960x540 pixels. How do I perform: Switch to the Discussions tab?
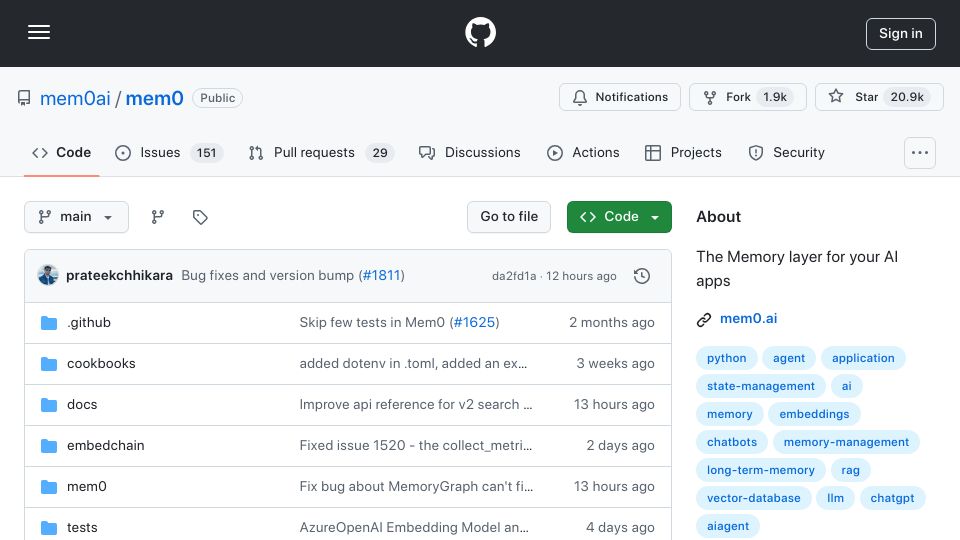(470, 152)
